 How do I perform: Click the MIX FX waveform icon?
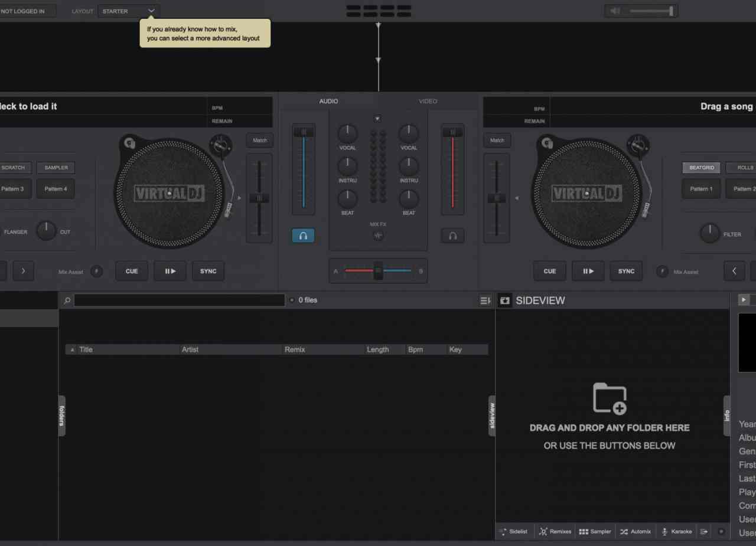tap(378, 236)
